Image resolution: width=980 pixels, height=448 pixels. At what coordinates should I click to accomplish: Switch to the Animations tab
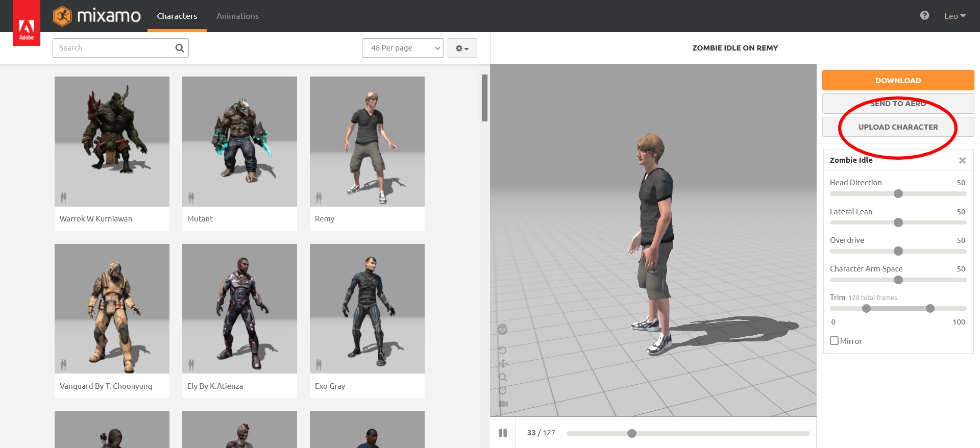[x=237, y=16]
